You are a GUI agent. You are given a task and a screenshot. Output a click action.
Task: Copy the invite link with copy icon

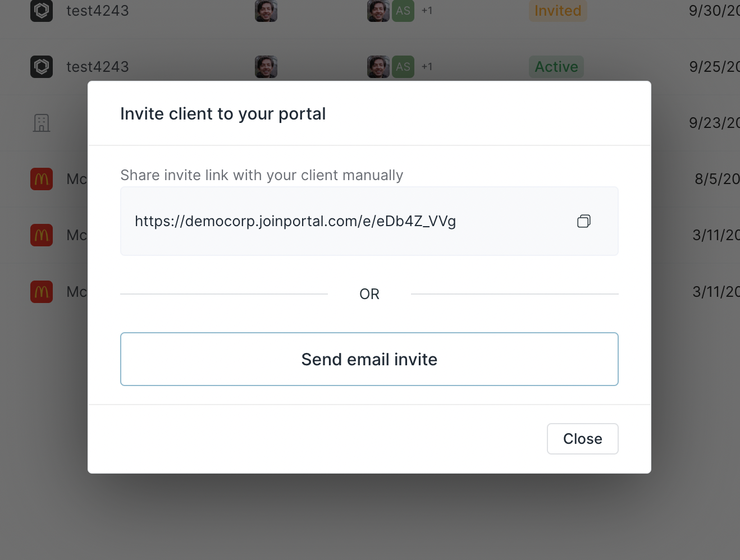[x=584, y=221]
